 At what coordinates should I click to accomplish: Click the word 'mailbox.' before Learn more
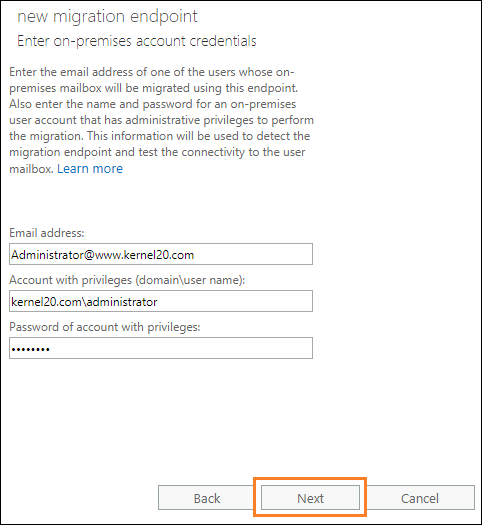pyautogui.click(x=31, y=168)
